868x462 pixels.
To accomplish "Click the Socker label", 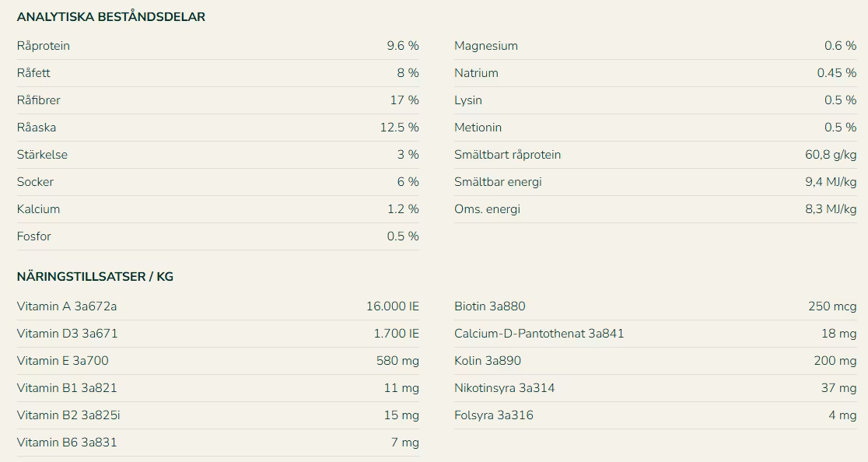I will click(35, 182).
